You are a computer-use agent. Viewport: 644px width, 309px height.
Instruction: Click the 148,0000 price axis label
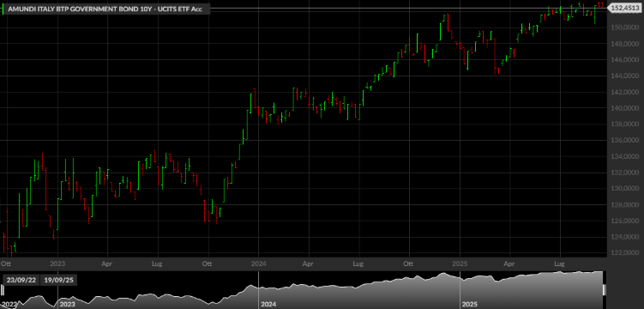tap(625, 44)
